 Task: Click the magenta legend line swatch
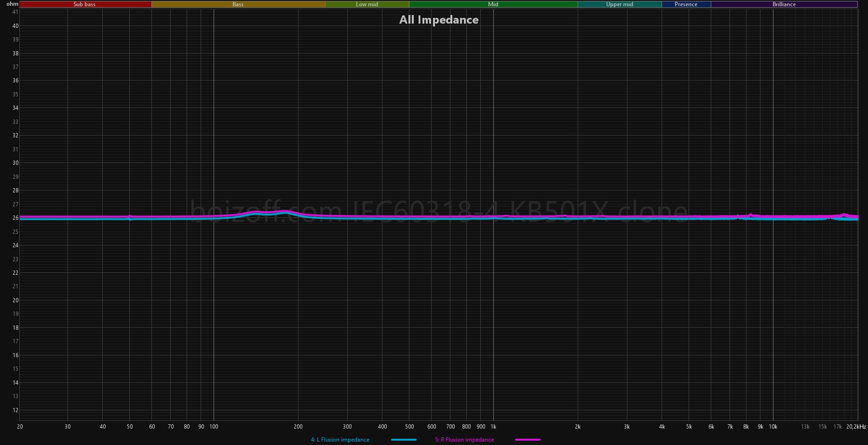pyautogui.click(x=528, y=440)
